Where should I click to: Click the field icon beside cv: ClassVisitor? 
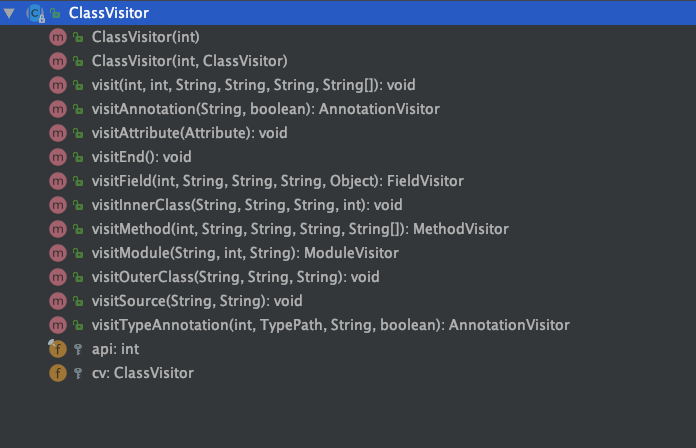[x=58, y=373]
